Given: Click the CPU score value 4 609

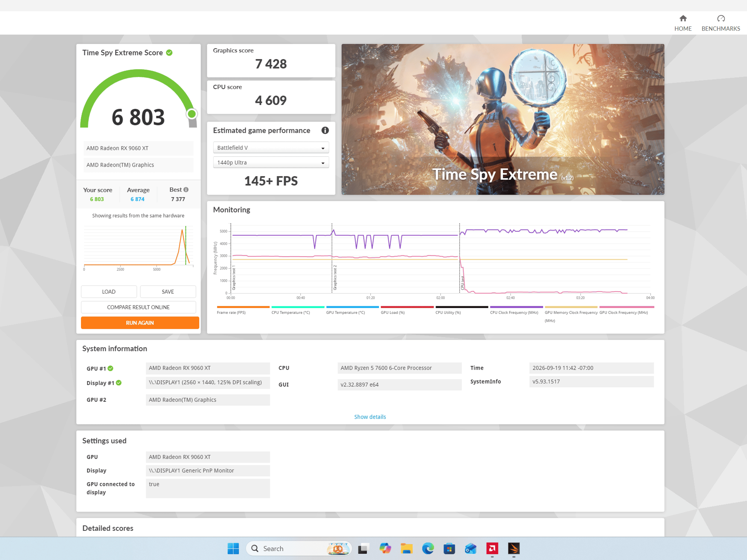Looking at the screenshot, I should tap(271, 101).
